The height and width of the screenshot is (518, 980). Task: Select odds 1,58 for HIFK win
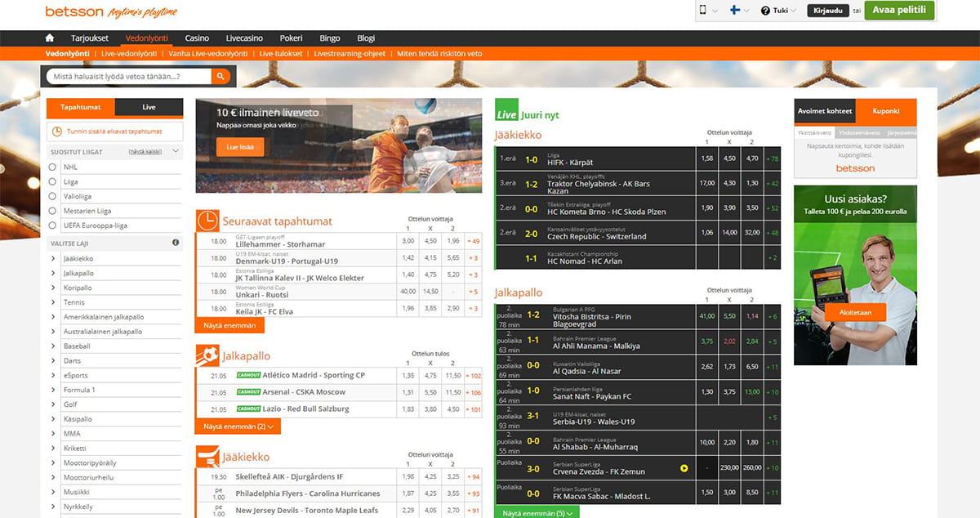pyautogui.click(x=707, y=159)
